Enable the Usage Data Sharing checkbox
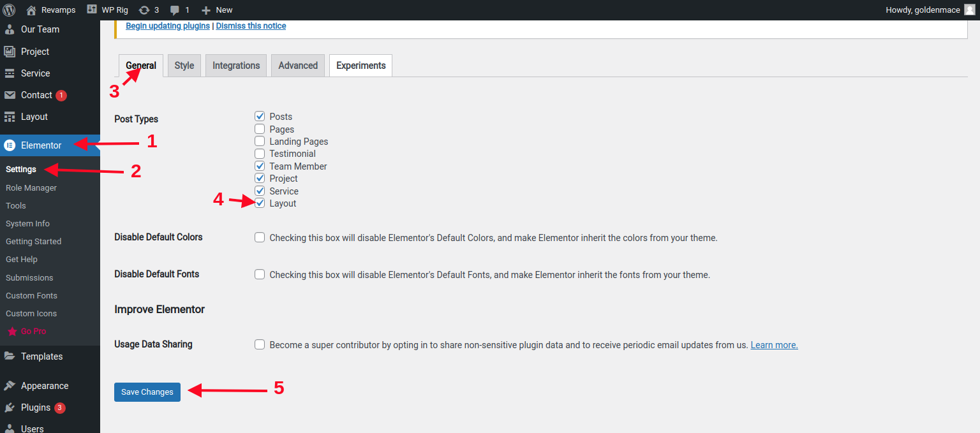The height and width of the screenshot is (433, 980). click(260, 344)
